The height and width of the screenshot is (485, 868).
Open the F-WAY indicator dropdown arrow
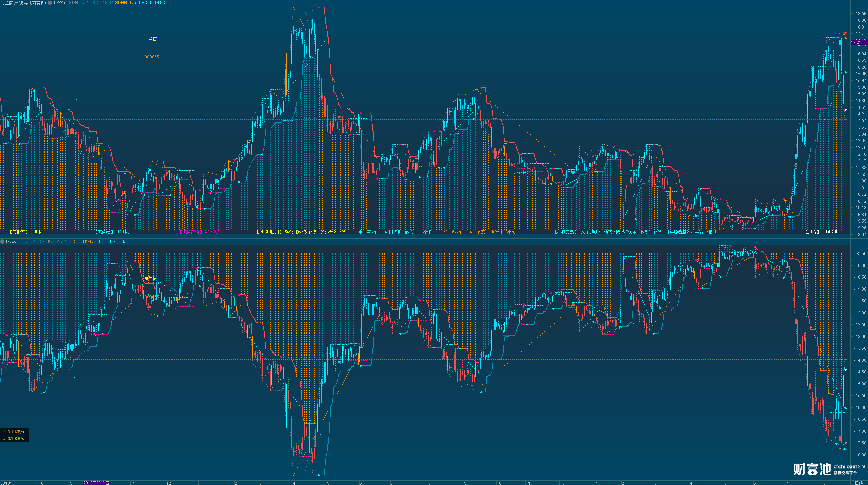click(2, 241)
